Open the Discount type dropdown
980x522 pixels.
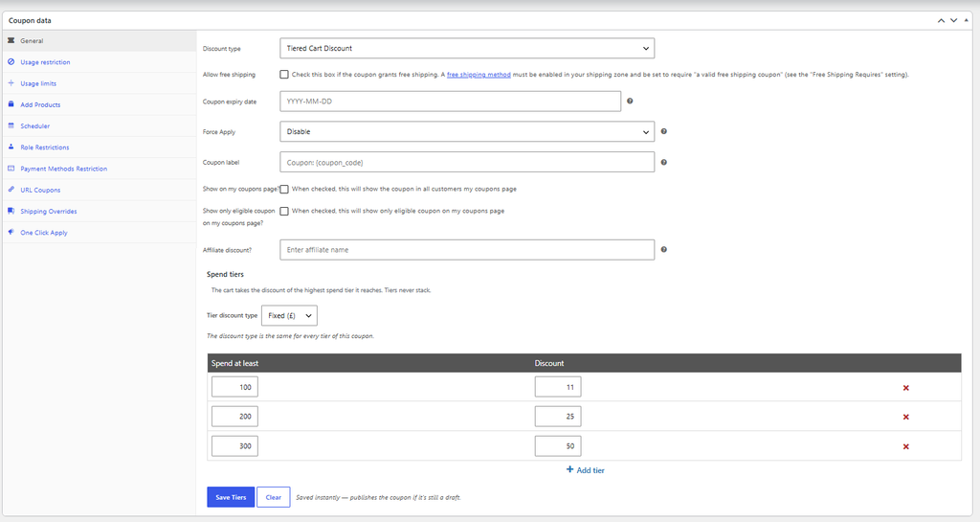coord(467,48)
